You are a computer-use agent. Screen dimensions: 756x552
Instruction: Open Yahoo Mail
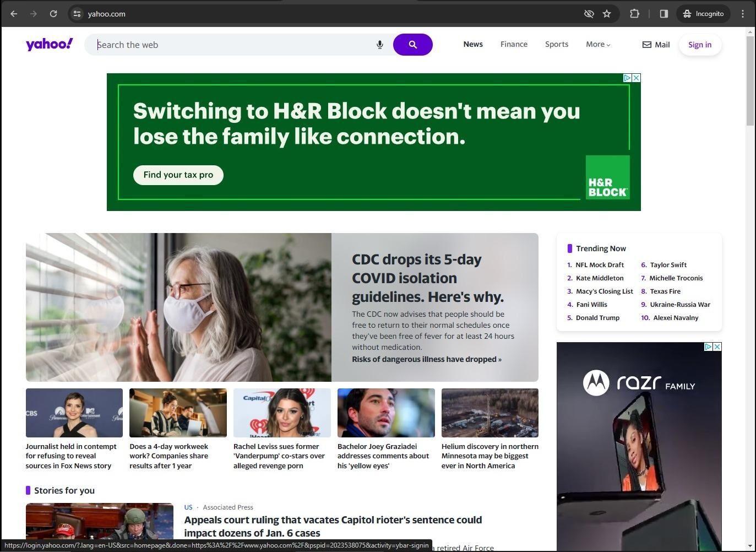pyautogui.click(x=656, y=45)
